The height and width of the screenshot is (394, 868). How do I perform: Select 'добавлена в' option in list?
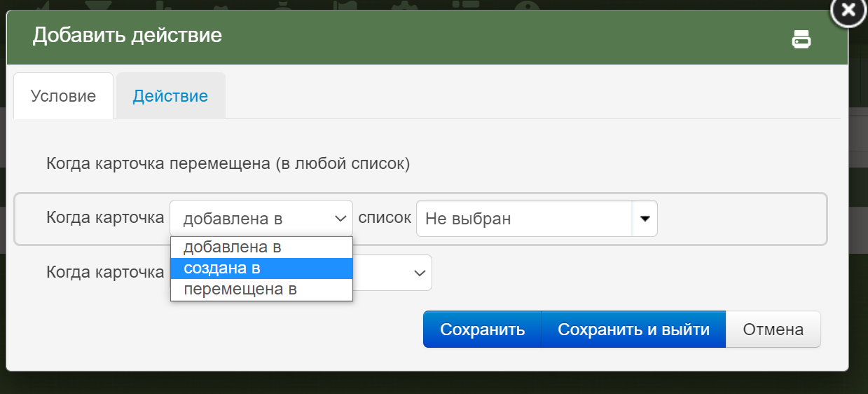pyautogui.click(x=261, y=247)
